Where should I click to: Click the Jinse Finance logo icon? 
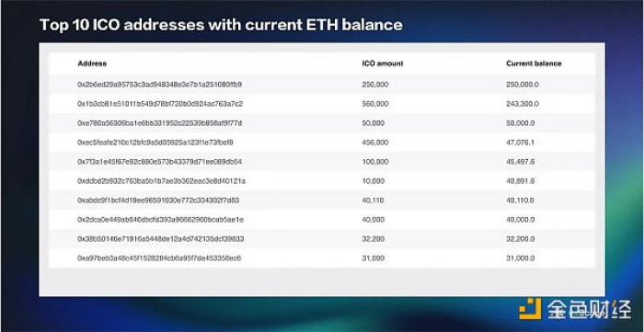click(x=530, y=309)
